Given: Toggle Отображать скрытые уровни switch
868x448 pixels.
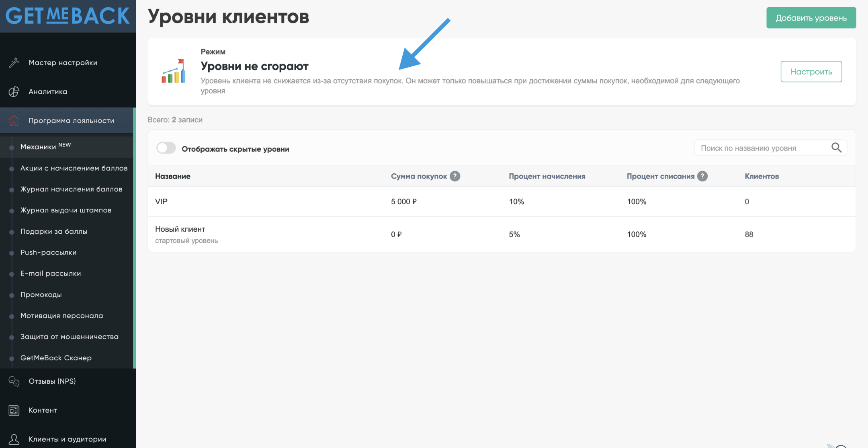Looking at the screenshot, I should click(x=166, y=148).
